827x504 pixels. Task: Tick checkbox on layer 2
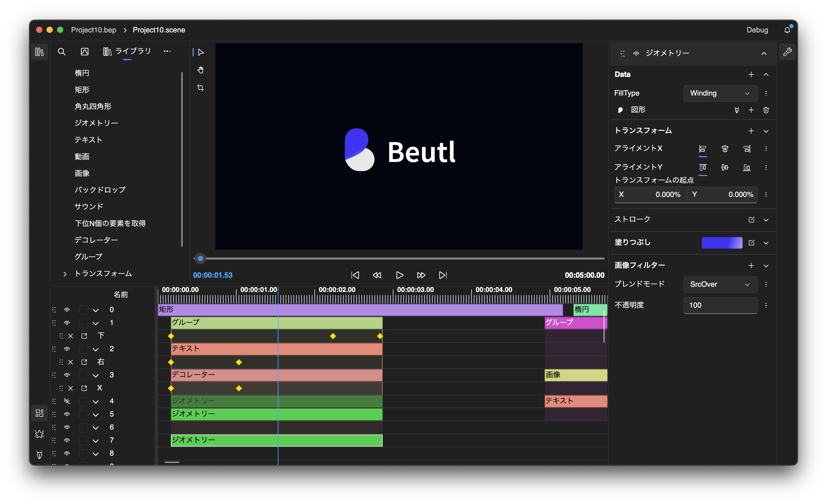(x=83, y=349)
